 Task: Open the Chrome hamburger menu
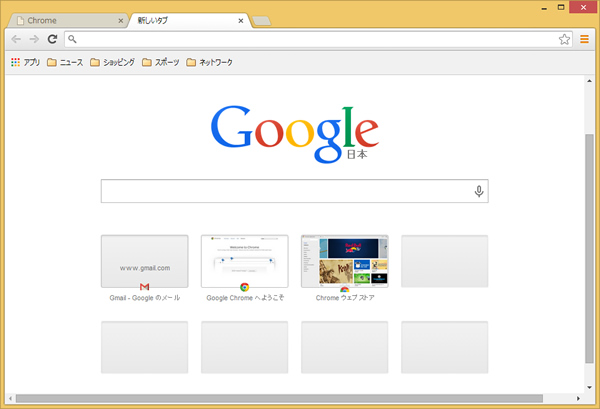point(584,39)
